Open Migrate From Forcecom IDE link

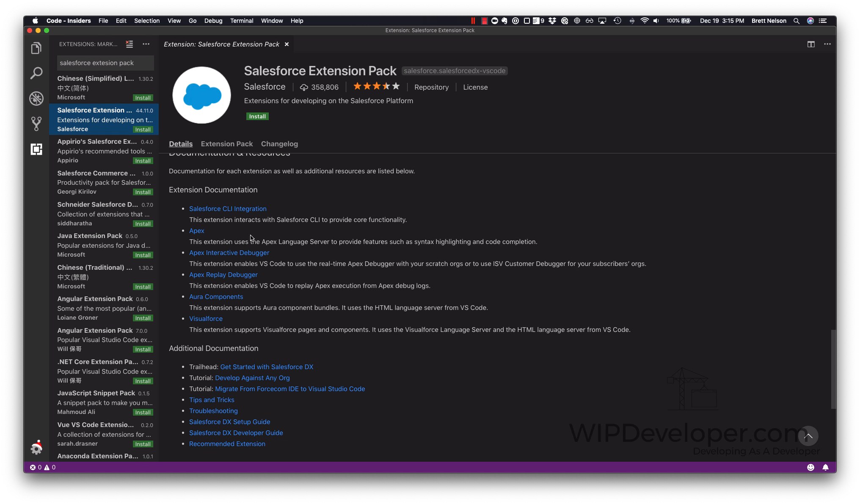click(290, 389)
